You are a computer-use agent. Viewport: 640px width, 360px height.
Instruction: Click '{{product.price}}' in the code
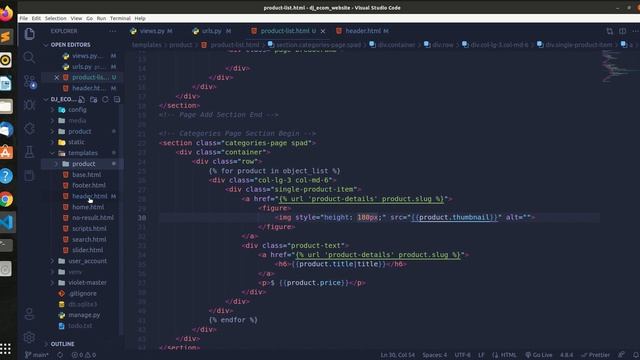tap(313, 282)
